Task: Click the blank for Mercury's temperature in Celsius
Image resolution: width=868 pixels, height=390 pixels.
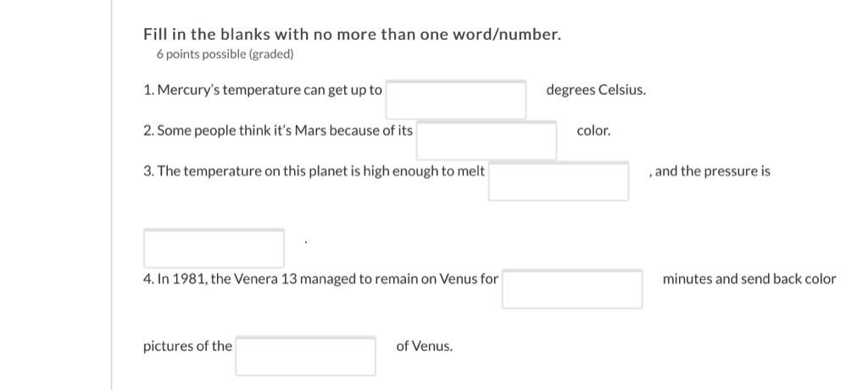Action: (x=455, y=100)
